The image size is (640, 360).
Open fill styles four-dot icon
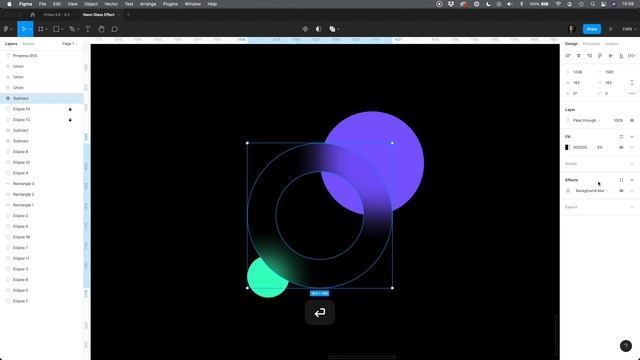point(621,137)
